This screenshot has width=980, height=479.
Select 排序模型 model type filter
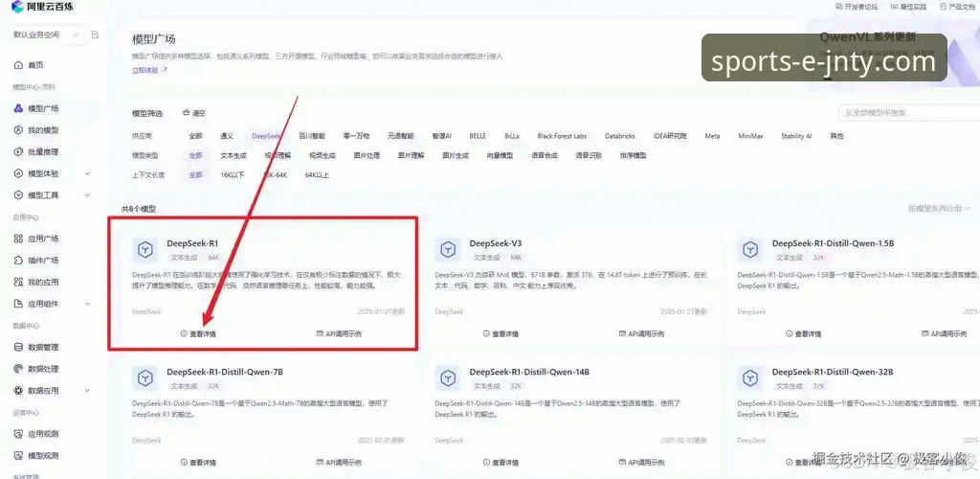[x=634, y=156]
